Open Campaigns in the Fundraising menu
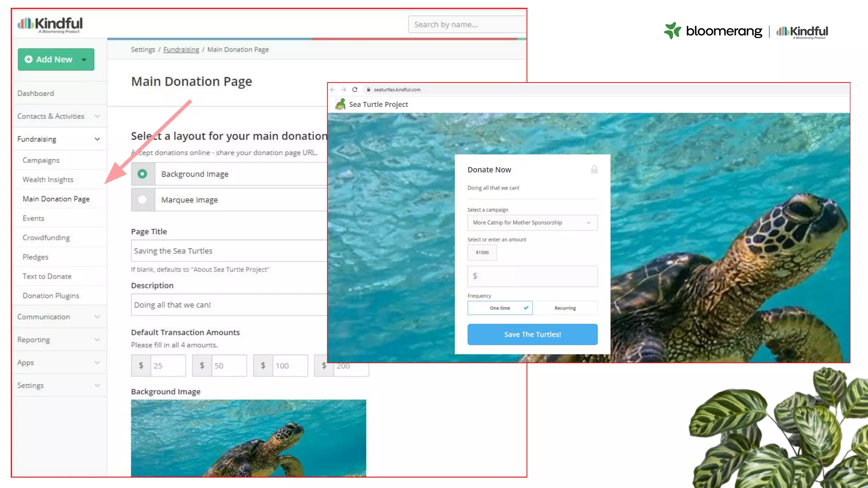Viewport: 868px width, 488px height. pos(41,160)
